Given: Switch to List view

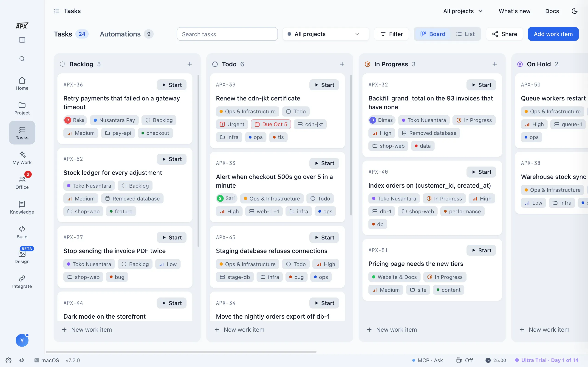Looking at the screenshot, I should 465,34.
